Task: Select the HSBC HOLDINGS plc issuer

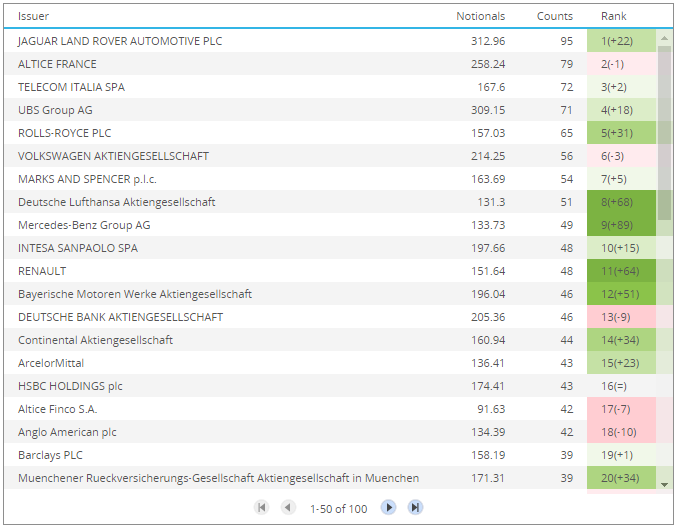Action: 70,386
